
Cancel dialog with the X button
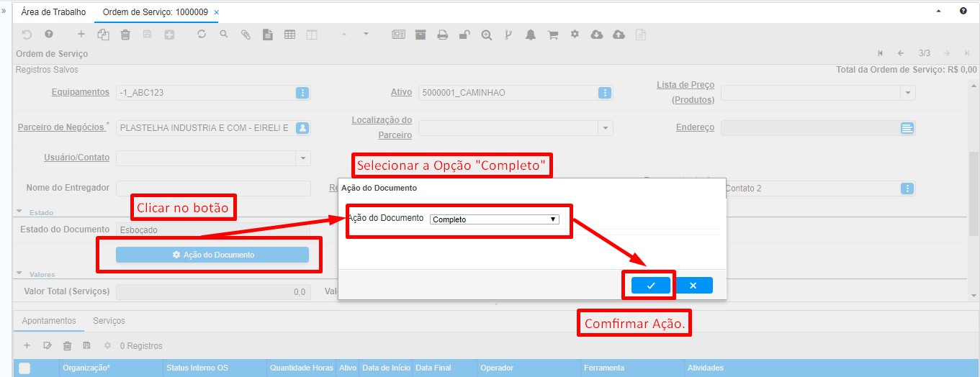693,286
